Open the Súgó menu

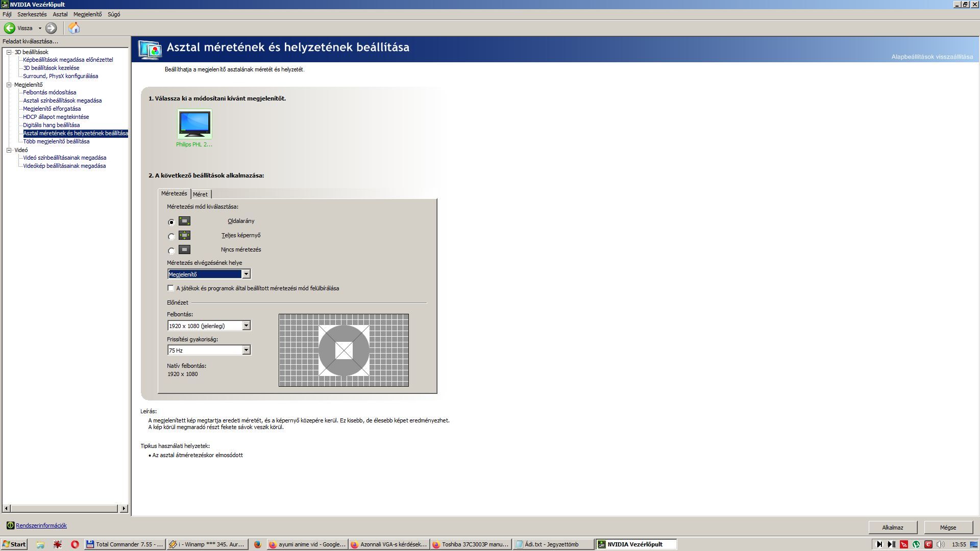[x=114, y=14]
